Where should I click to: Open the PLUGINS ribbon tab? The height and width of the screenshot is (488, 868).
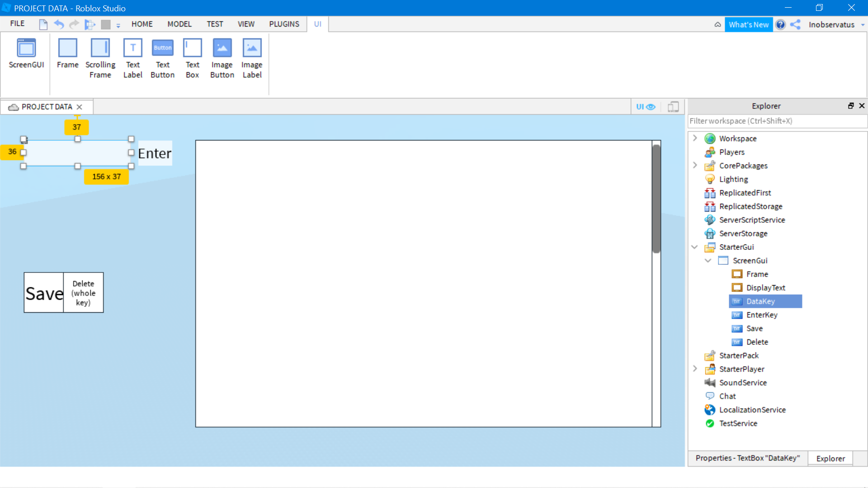(x=284, y=24)
